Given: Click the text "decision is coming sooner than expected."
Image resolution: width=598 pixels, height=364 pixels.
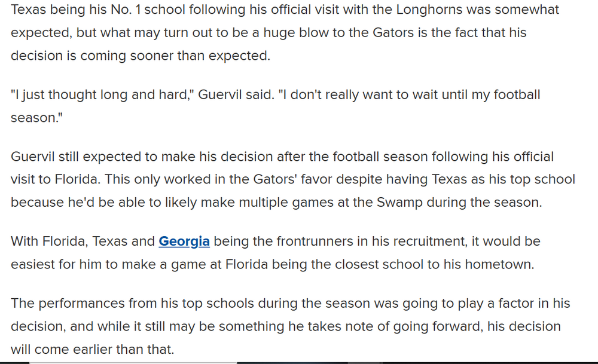Looking at the screenshot, I should tap(141, 56).
